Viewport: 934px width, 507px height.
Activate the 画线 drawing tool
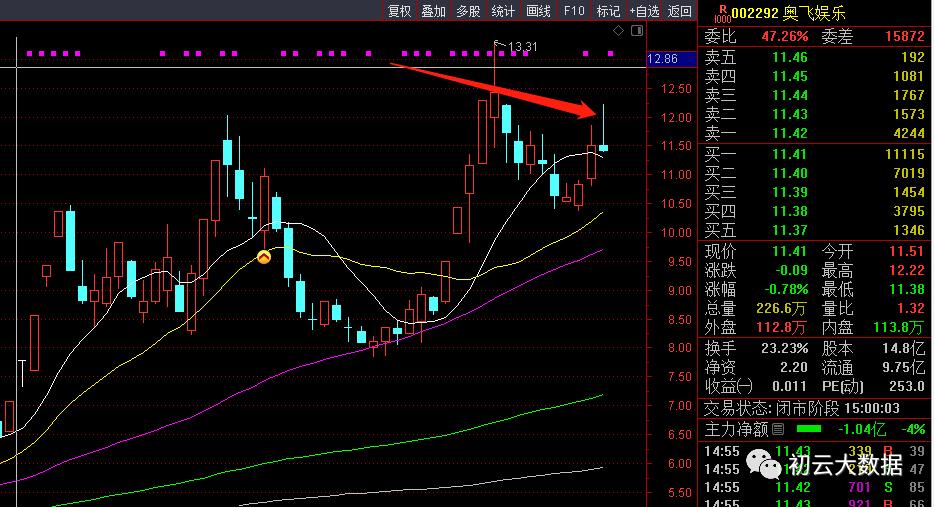[538, 11]
